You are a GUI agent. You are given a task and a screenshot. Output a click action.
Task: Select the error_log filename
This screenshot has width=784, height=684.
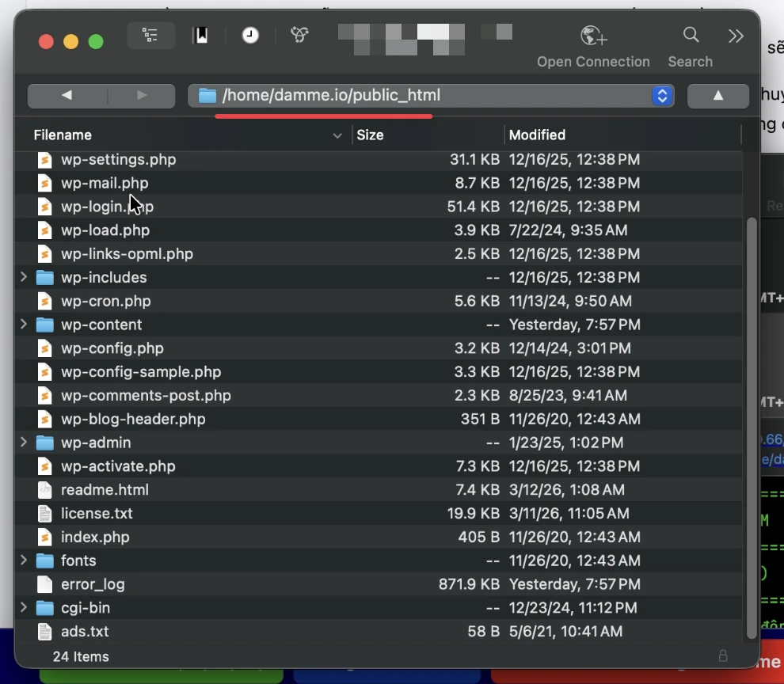click(93, 584)
